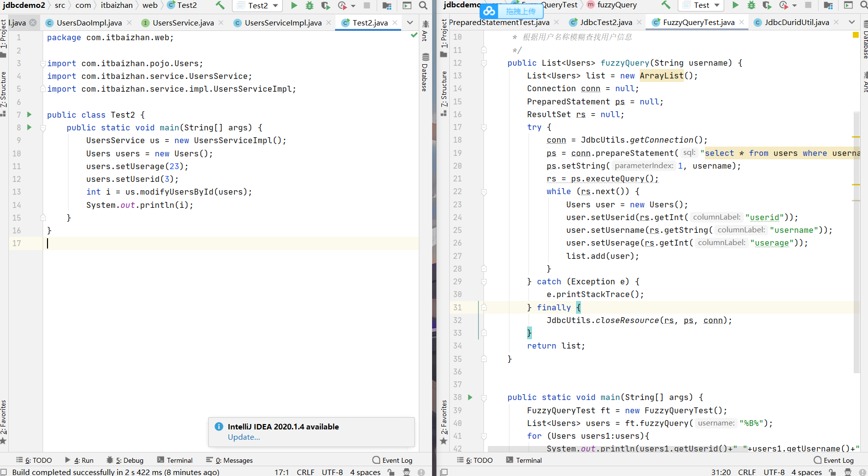Open Database tool window in left window
The height and width of the screenshot is (476, 868).
[x=425, y=72]
